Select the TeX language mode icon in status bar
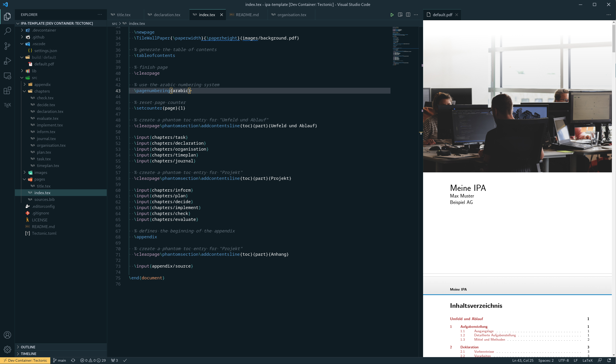Screen dimensions: 616x364 click(x=587, y=360)
